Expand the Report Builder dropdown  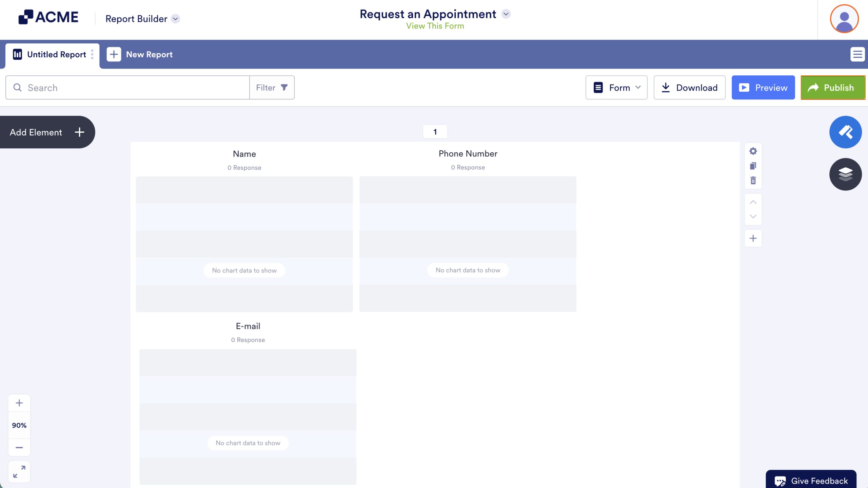[175, 19]
